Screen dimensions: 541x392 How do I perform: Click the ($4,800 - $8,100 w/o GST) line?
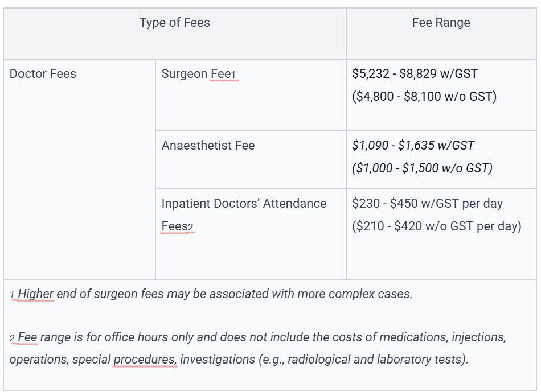(424, 97)
